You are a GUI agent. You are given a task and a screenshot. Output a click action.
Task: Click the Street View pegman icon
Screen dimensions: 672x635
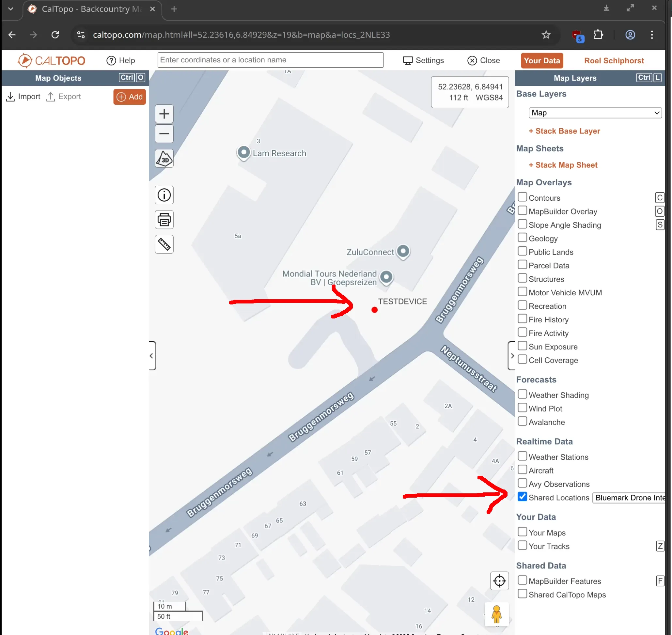point(496,614)
